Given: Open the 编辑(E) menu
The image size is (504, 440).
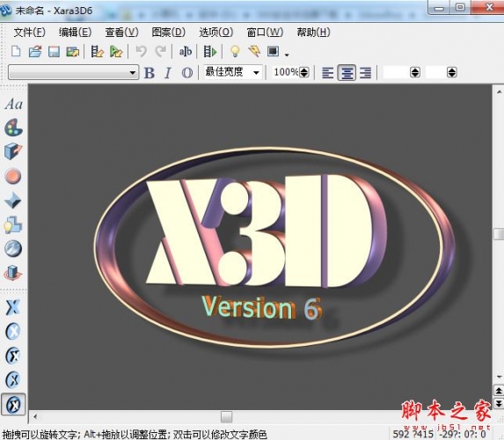Looking at the screenshot, I should pos(76,33).
